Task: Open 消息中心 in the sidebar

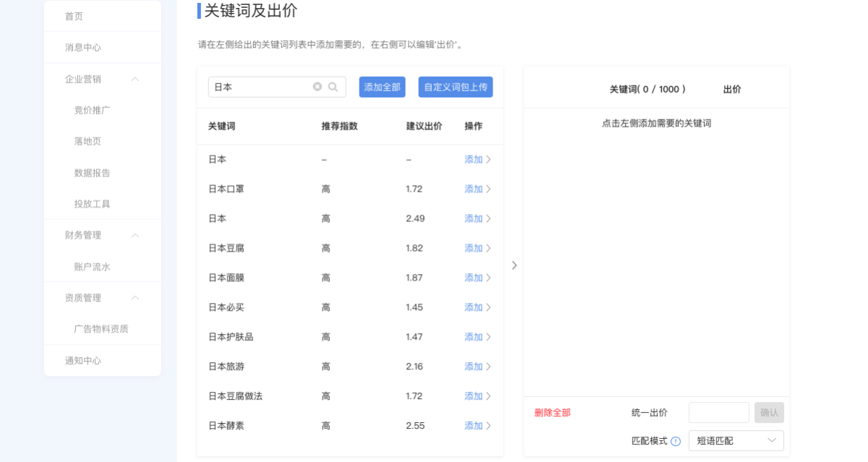Action: tap(83, 48)
